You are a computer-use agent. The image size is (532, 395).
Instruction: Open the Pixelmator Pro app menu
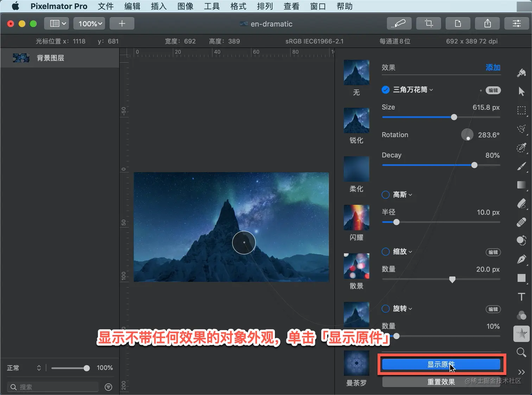[x=59, y=6]
